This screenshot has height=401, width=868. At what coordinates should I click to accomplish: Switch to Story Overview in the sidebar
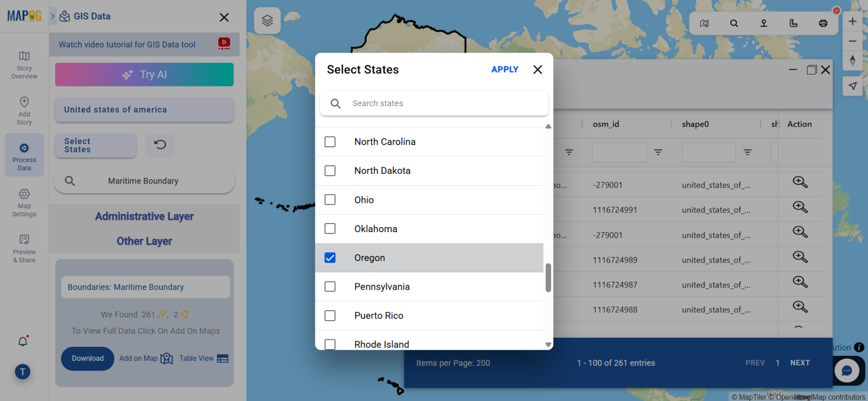24,63
